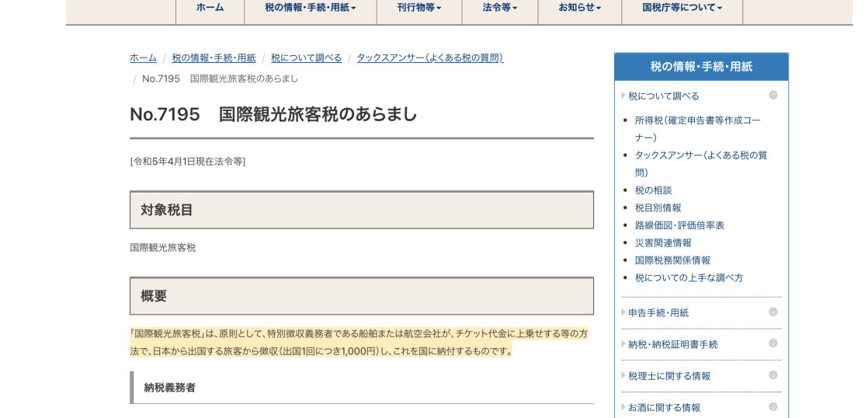Follow the タックスアンサー breadcrumb link

pos(429,58)
